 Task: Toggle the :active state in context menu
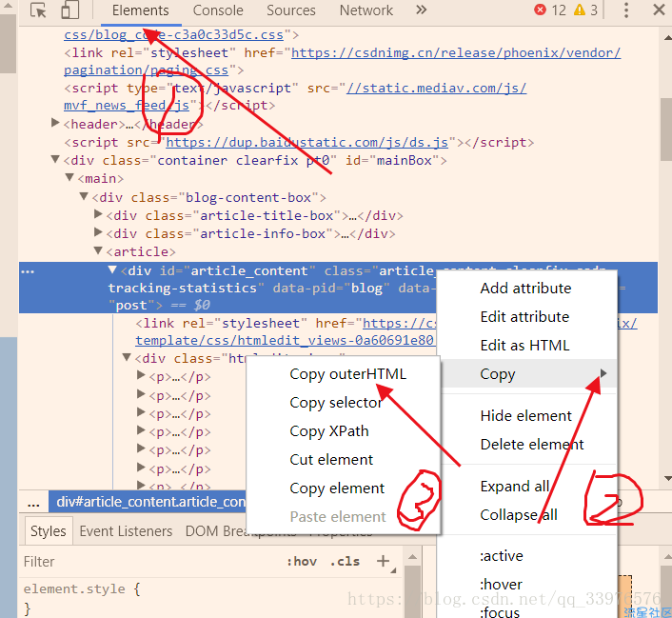502,555
